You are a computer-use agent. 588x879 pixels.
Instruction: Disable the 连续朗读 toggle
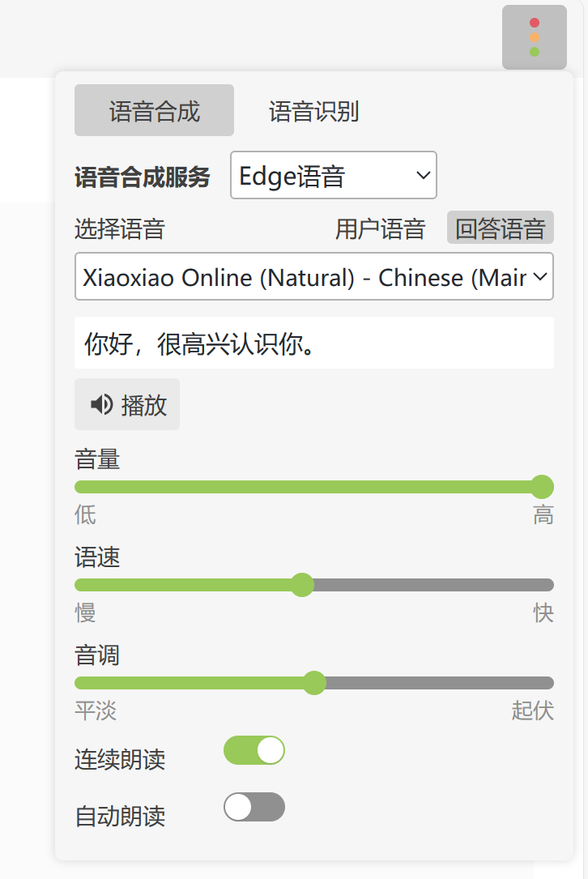point(254,750)
